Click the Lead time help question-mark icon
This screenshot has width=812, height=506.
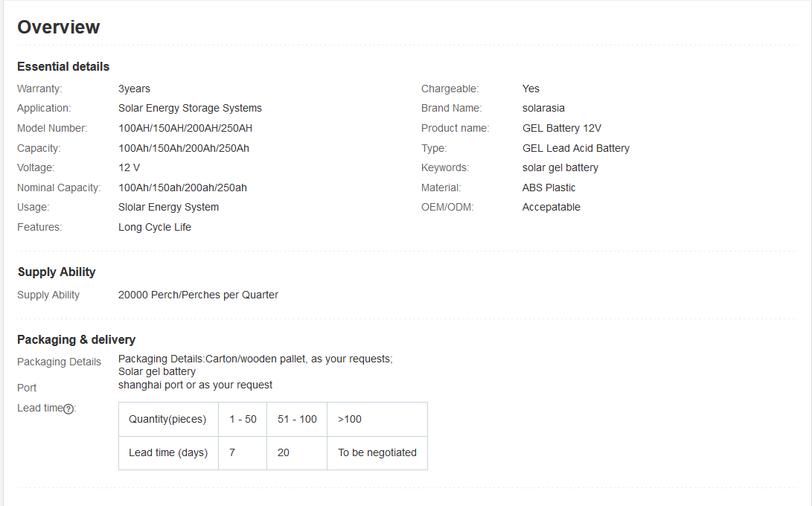click(68, 409)
